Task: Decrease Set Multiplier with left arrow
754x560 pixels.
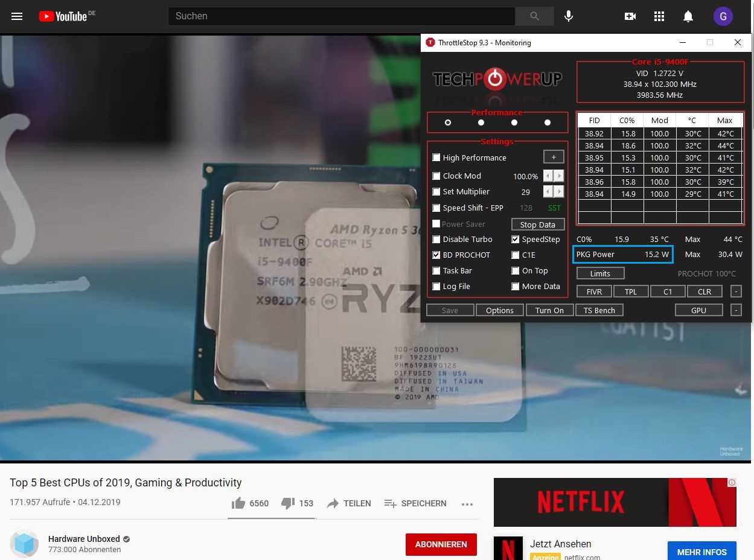Action: click(x=548, y=191)
